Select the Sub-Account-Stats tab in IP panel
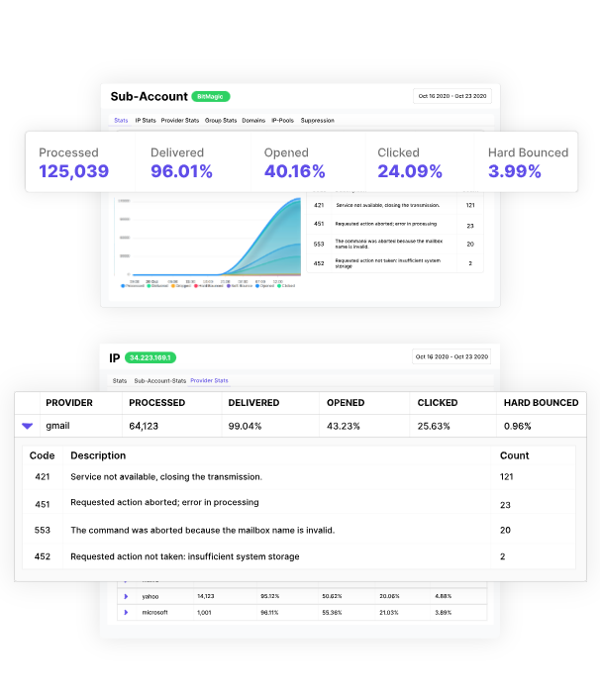 pyautogui.click(x=159, y=380)
